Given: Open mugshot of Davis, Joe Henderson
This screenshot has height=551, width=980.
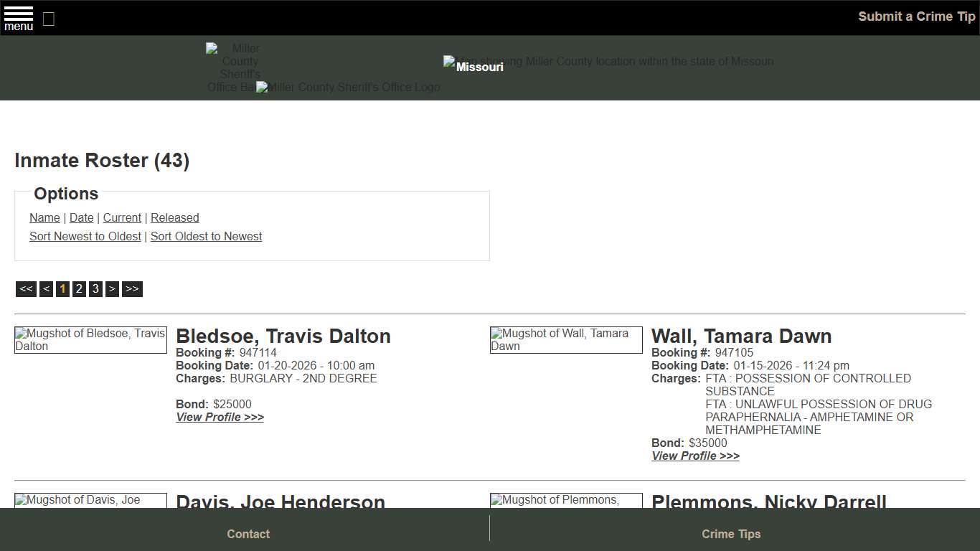Looking at the screenshot, I should coord(90,500).
